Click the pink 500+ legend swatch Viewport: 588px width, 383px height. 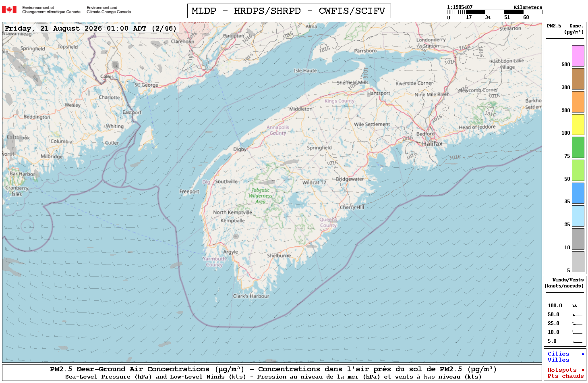578,56
